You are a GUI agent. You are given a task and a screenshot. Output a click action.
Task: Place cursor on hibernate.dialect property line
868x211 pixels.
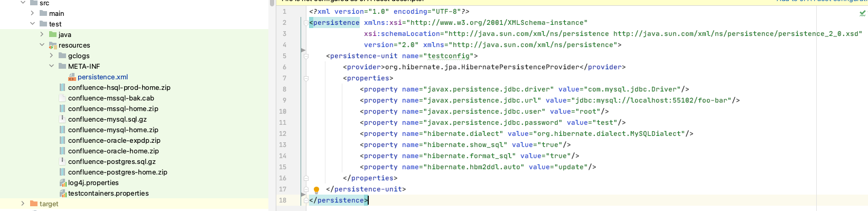coord(527,134)
